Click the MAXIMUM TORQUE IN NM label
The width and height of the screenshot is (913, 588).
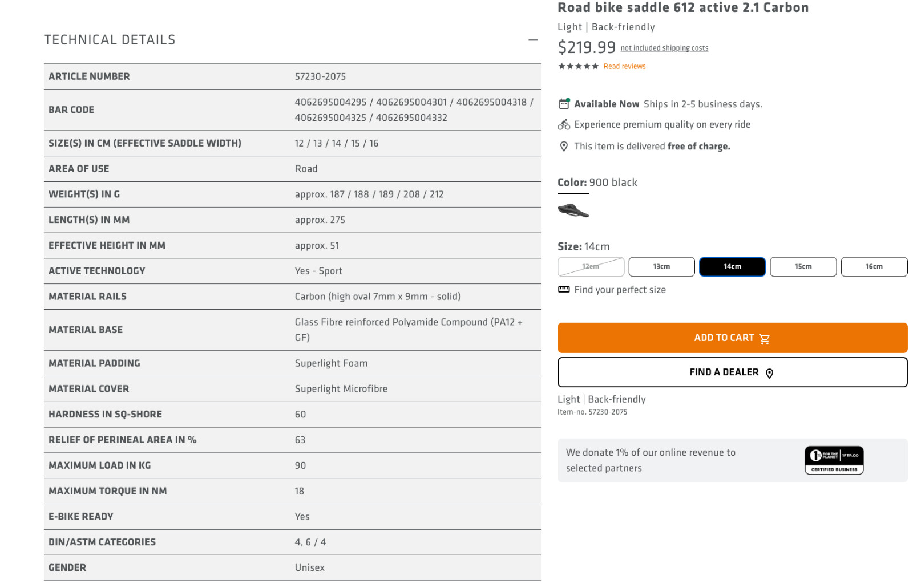[x=107, y=491]
